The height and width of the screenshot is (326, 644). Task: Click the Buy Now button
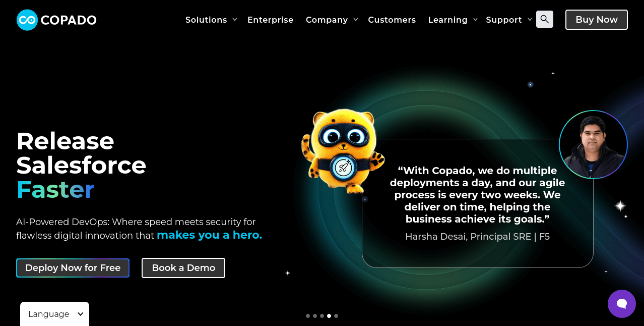tap(597, 20)
